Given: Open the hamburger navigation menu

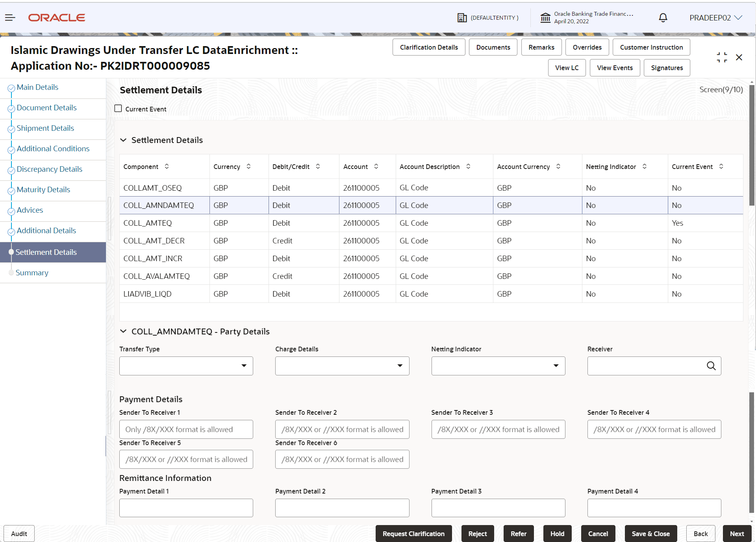Looking at the screenshot, I should pos(10,17).
